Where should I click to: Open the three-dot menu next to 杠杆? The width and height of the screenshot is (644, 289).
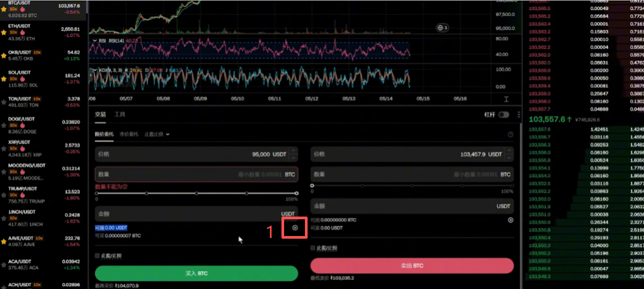[519, 115]
